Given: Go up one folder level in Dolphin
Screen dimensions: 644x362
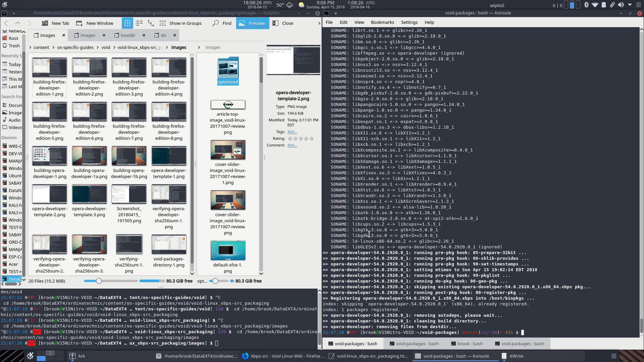Looking at the screenshot, I should (x=18, y=23).
